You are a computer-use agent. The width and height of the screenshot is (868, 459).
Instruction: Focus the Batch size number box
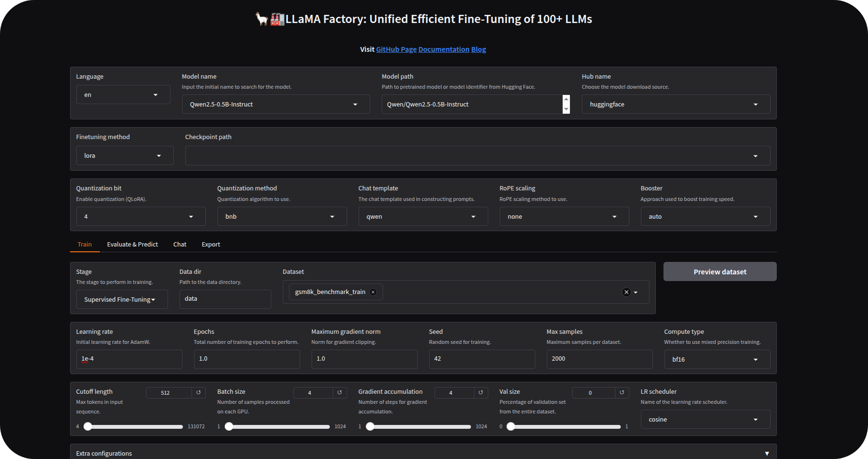tap(313, 392)
